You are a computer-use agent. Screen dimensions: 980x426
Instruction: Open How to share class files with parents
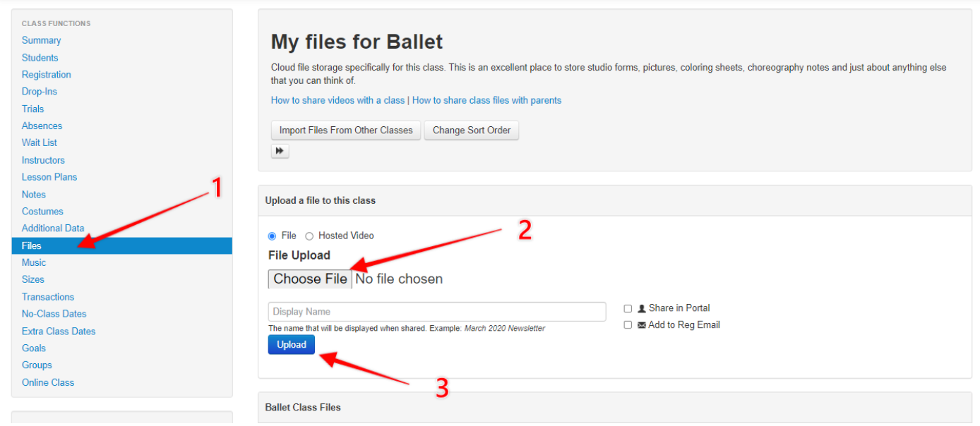[487, 100]
